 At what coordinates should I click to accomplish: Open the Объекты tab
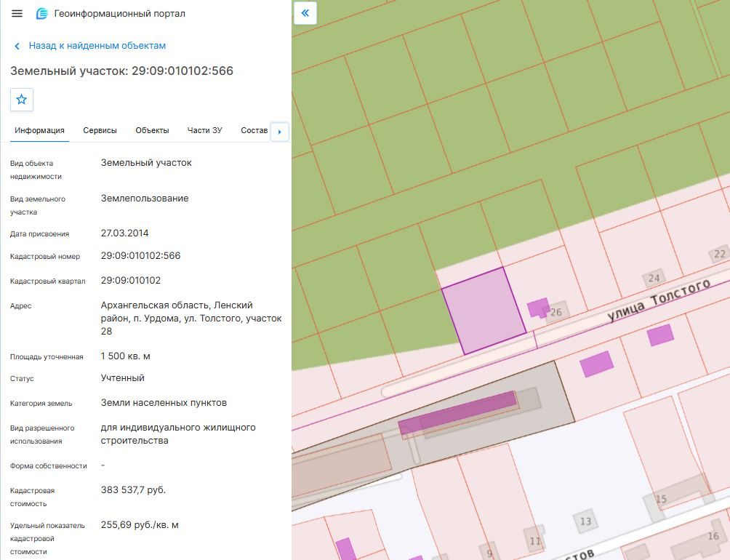tap(152, 130)
